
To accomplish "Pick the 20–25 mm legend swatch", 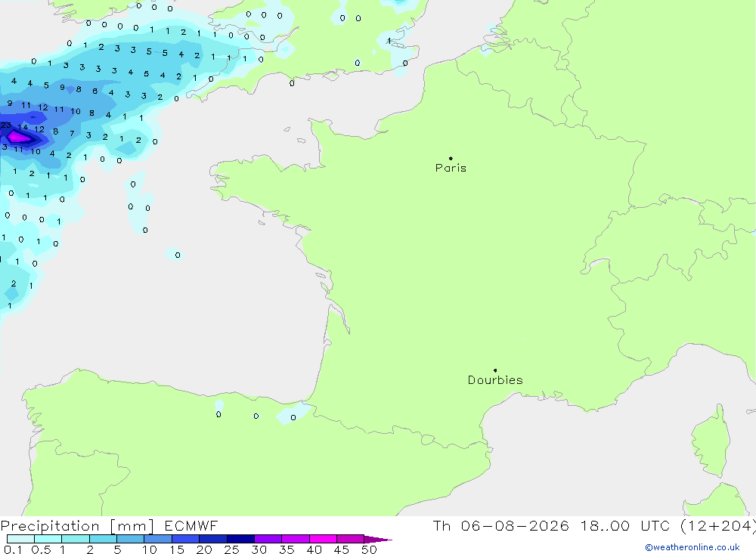I will pyautogui.click(x=212, y=539).
